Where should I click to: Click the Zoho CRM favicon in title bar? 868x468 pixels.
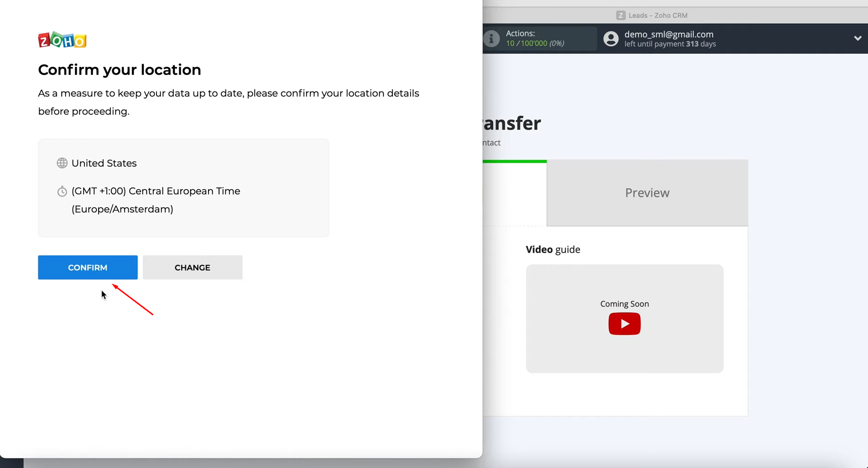coord(621,16)
